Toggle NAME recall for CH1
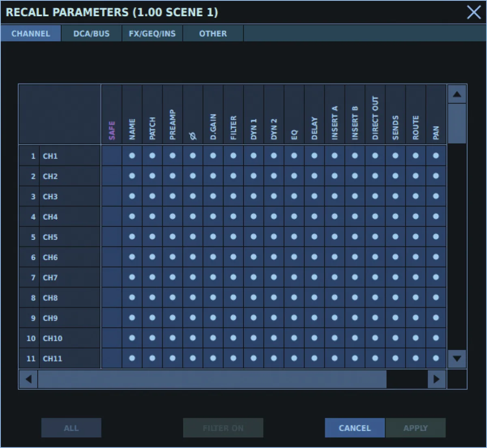 tap(132, 156)
